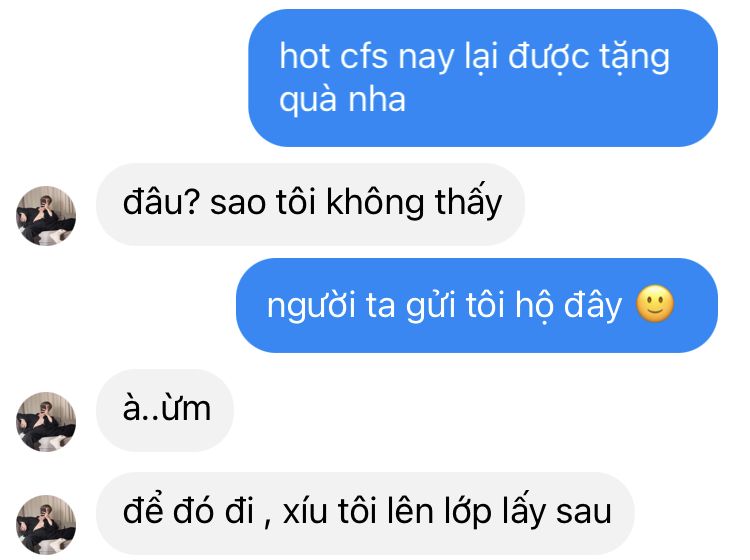Tap the blue "người ta gửi tôi hộ đây" message

[x=476, y=305]
